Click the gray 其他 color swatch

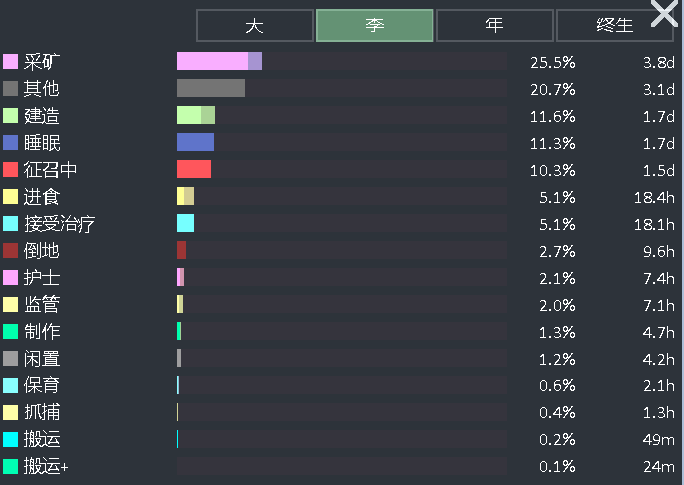point(10,89)
